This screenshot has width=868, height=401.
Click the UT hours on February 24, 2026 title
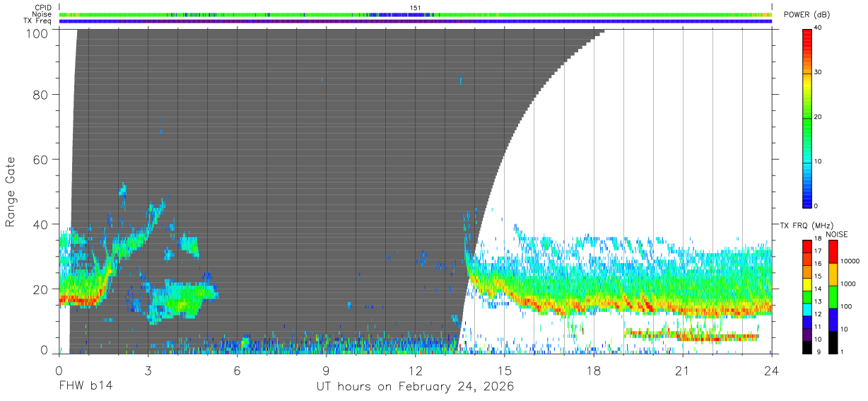[415, 387]
